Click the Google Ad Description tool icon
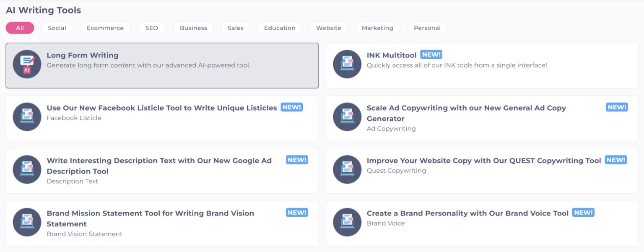 pos(27,169)
